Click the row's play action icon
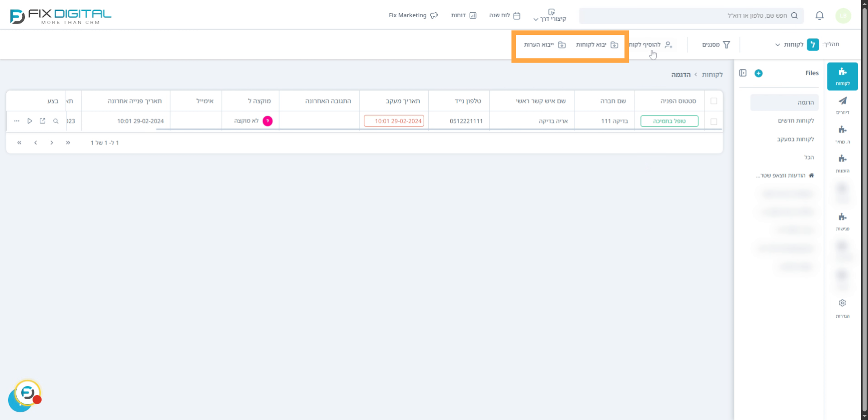Image resolution: width=868 pixels, height=420 pixels. tap(29, 121)
